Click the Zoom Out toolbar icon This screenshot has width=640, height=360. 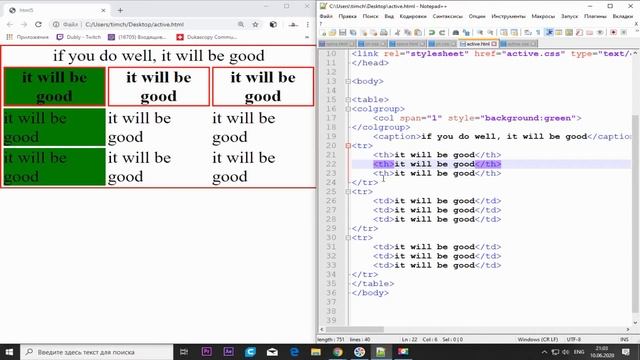click(490, 33)
